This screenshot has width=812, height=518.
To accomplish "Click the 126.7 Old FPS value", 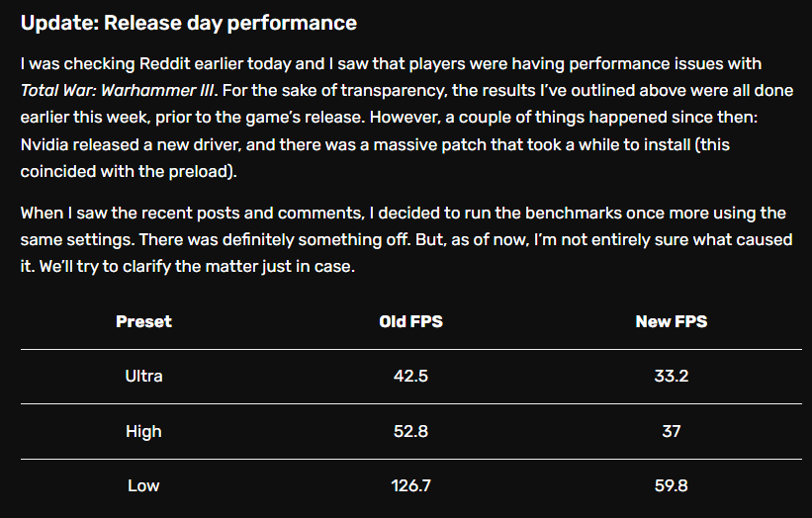I will pyautogui.click(x=410, y=485).
